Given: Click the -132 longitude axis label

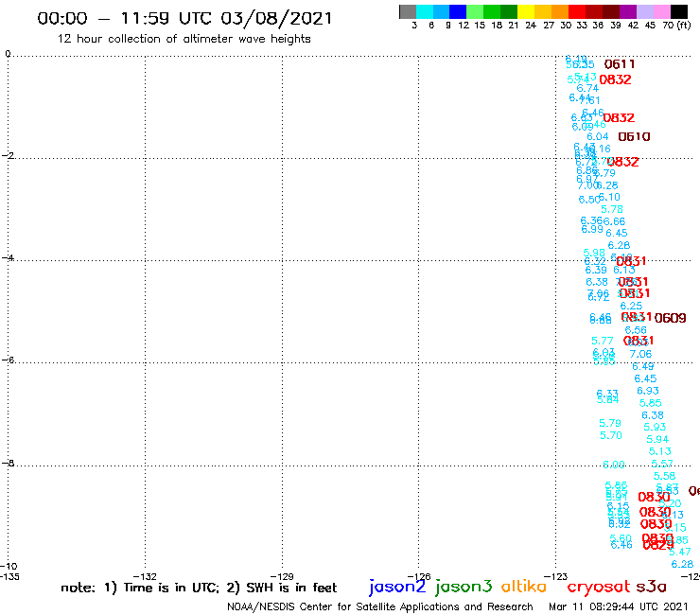Looking at the screenshot, I should (145, 576).
